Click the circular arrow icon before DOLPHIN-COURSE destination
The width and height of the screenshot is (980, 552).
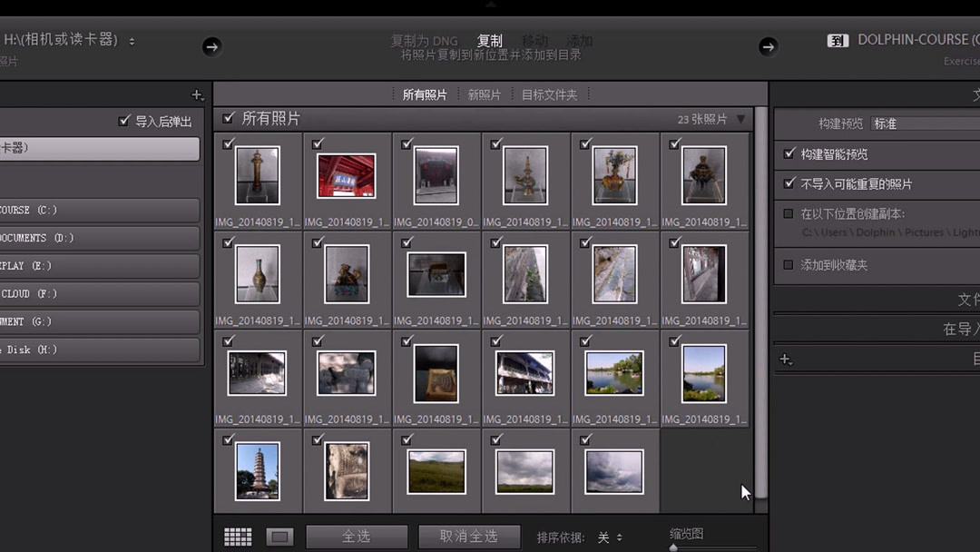tap(768, 46)
